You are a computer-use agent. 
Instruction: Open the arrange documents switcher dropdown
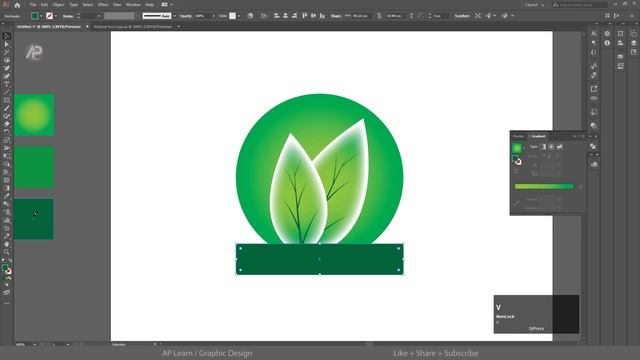pyautogui.click(x=167, y=4)
